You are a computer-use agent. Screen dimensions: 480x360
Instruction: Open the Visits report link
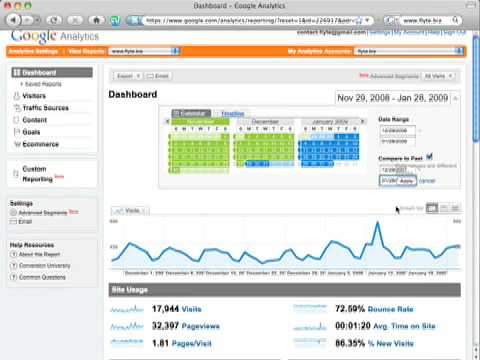click(x=191, y=309)
